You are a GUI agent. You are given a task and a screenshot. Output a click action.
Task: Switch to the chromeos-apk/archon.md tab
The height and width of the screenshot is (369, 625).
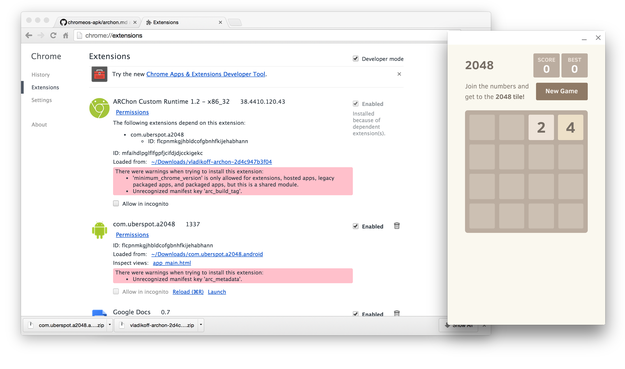pos(99,22)
